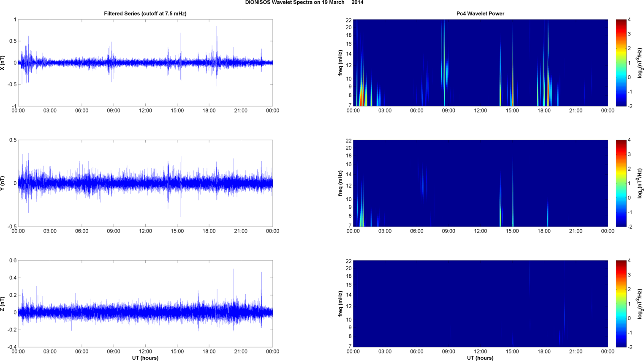Click freq (mHz) label of the bottom spectrogram
The height and width of the screenshot is (361, 644).
[x=340, y=304]
